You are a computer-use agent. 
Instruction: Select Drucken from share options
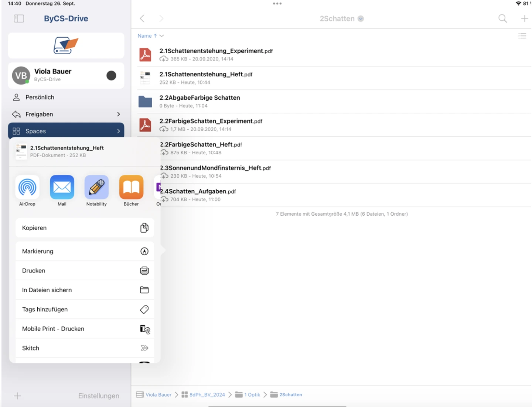click(x=85, y=271)
